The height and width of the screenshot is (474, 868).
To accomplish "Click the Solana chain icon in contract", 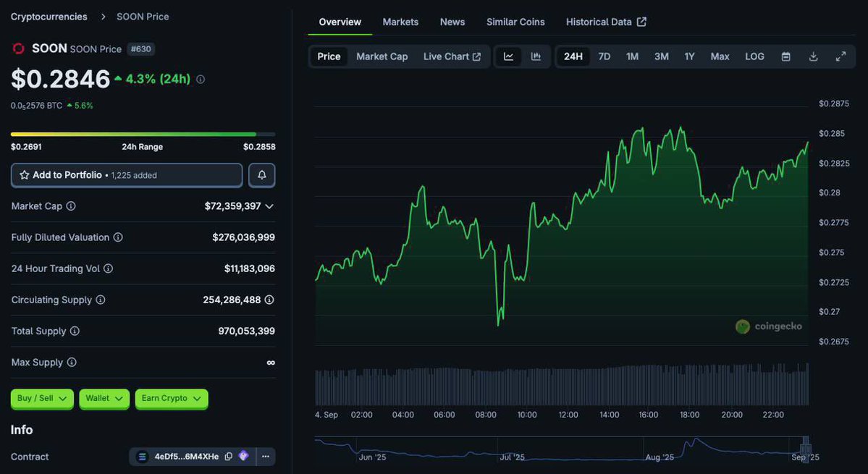I will click(143, 457).
